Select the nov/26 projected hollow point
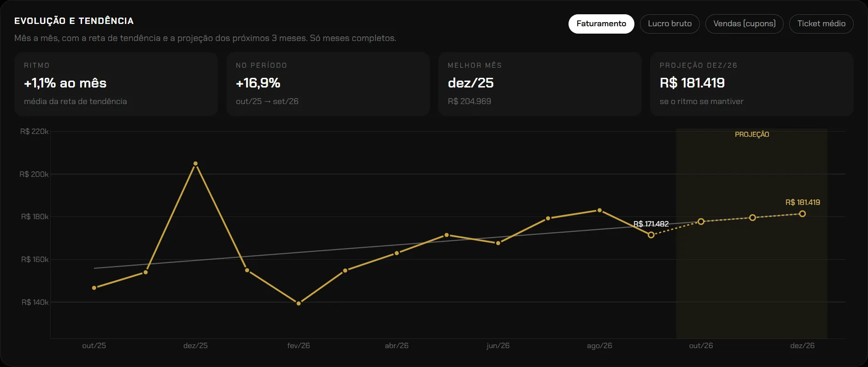868x367 pixels. [752, 217]
